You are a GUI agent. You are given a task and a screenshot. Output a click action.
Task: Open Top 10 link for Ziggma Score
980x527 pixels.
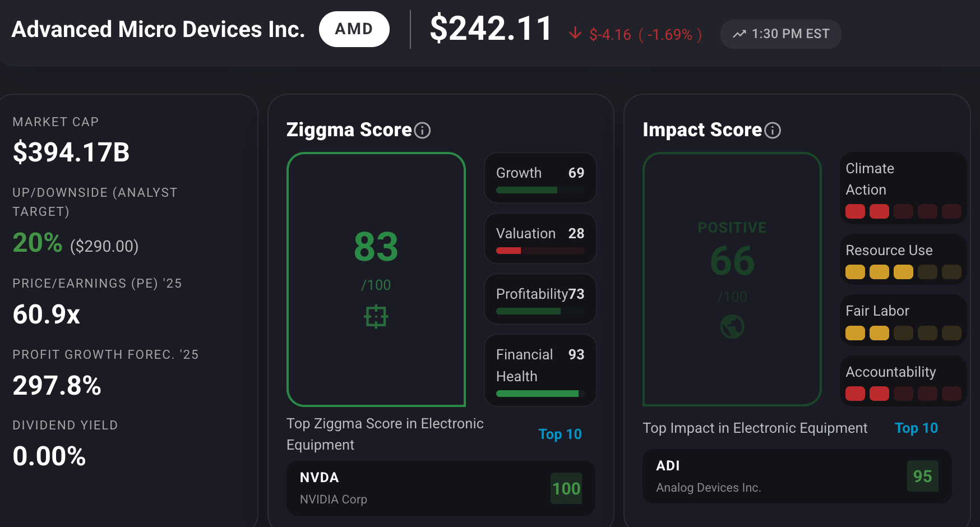point(560,434)
